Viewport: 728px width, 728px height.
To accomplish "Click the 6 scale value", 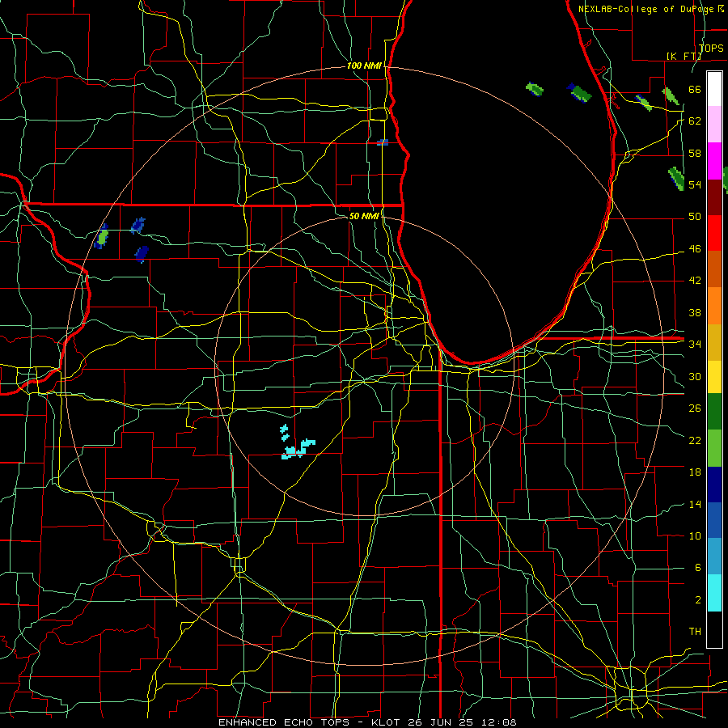I will click(x=697, y=568).
